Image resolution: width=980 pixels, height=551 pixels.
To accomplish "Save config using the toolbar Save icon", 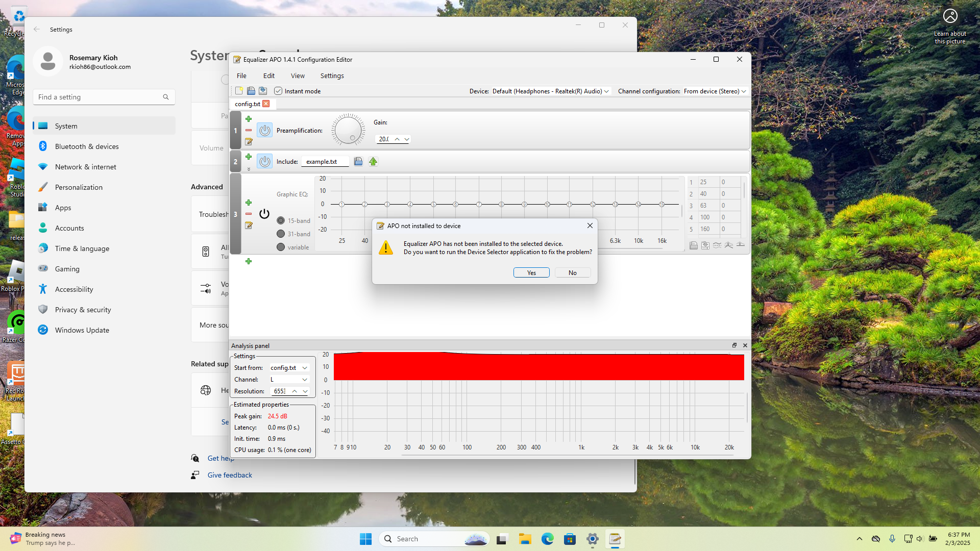I will coord(263,91).
